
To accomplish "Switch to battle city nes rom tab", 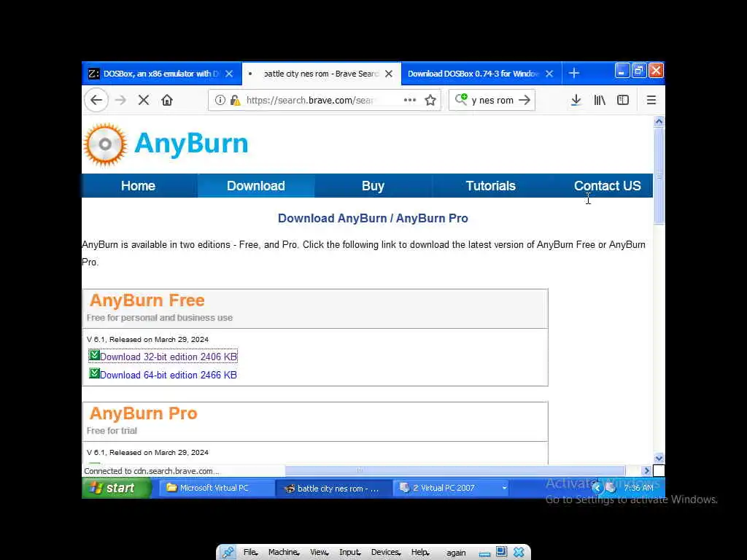I will tap(321, 74).
